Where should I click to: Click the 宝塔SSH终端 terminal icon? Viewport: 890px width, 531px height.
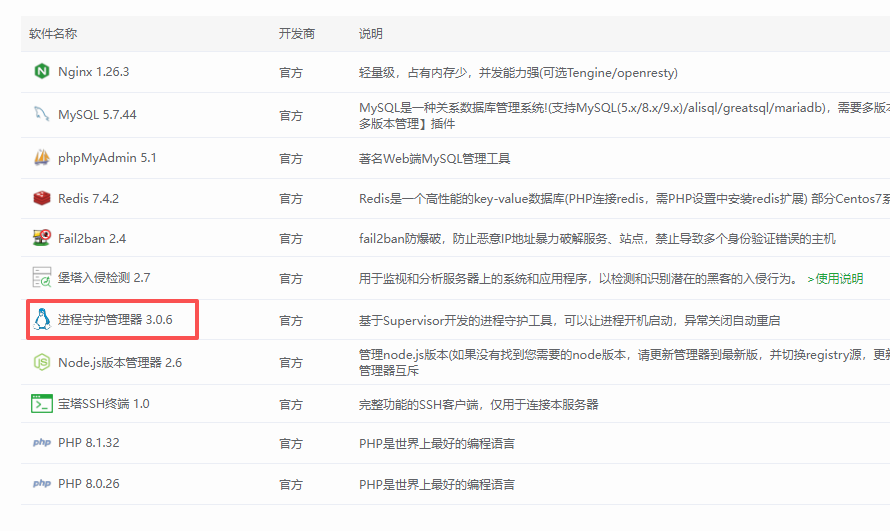(41, 404)
